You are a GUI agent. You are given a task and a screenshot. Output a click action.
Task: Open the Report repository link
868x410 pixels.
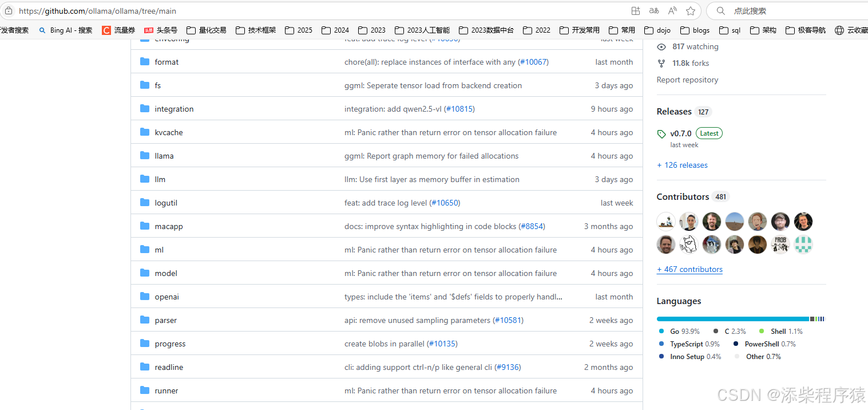687,80
